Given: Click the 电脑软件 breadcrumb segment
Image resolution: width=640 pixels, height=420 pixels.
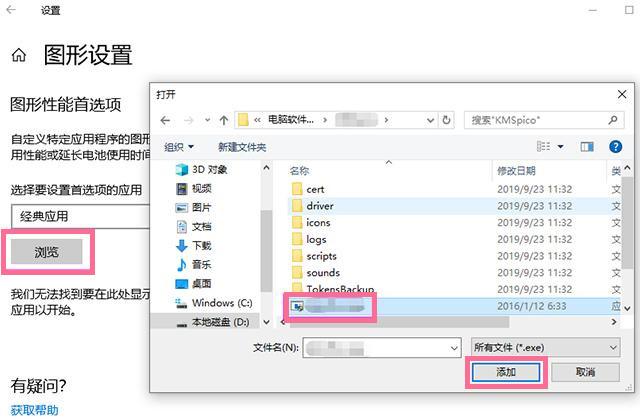Looking at the screenshot, I should point(291,120).
